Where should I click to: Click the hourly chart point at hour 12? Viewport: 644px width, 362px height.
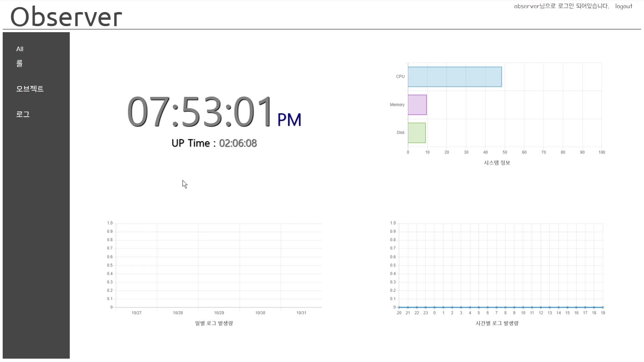click(541, 307)
